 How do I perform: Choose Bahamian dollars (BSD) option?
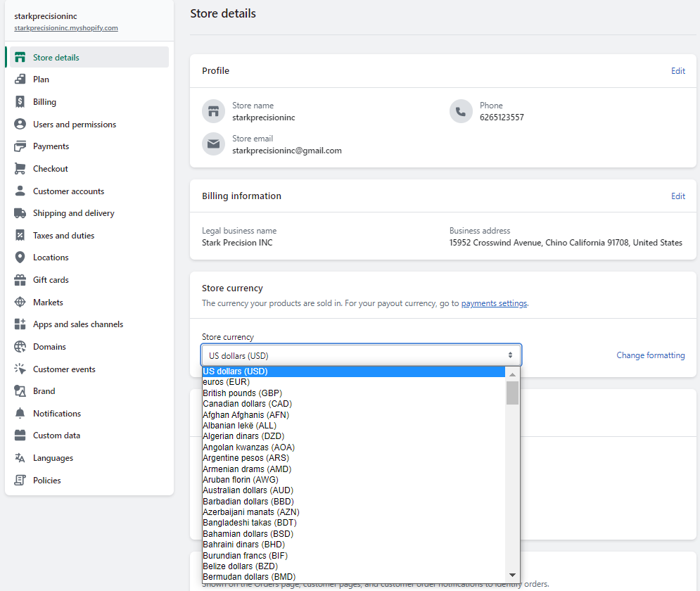354,533
